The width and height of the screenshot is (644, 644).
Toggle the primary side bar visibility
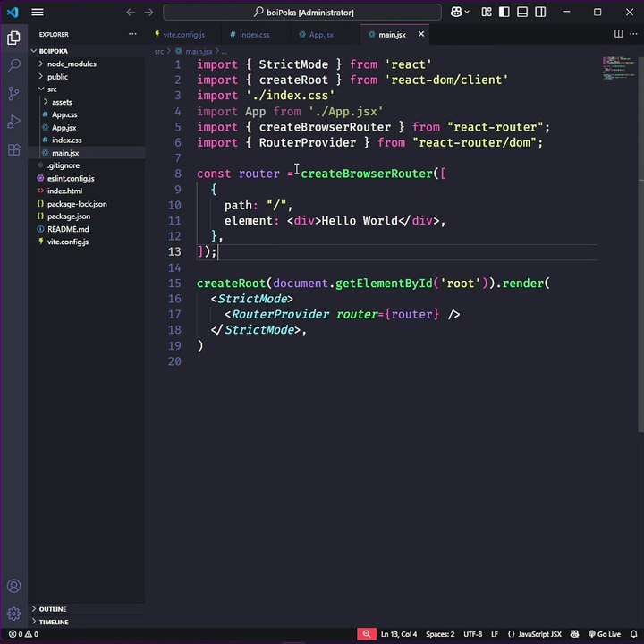(504, 12)
